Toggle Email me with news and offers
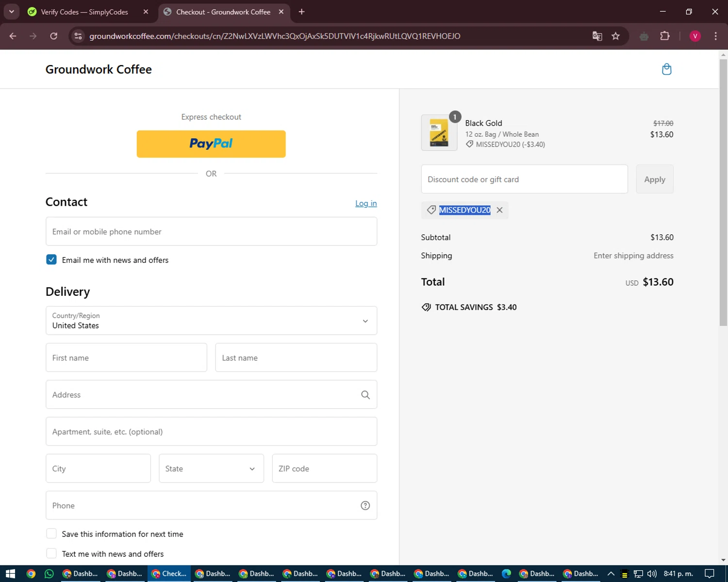 click(x=51, y=259)
